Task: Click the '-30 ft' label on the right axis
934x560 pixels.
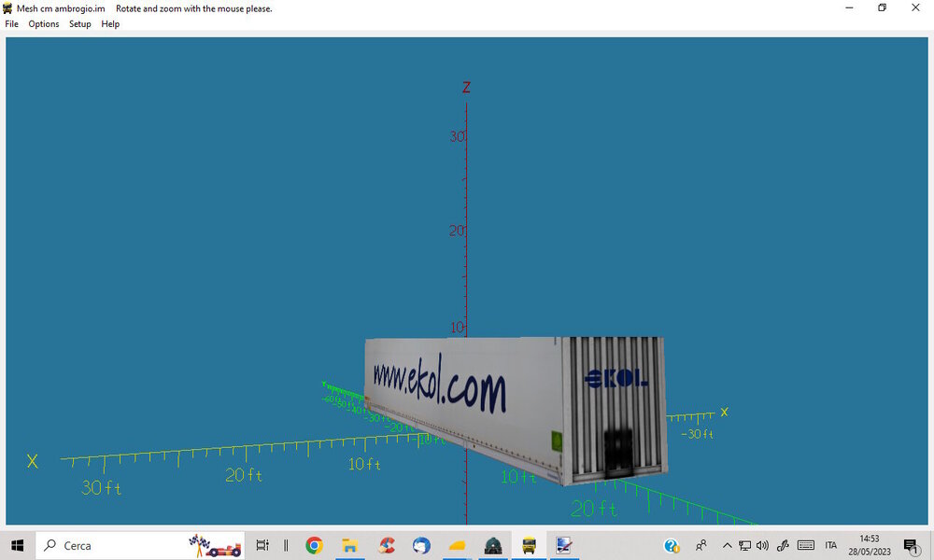Action: pos(698,434)
